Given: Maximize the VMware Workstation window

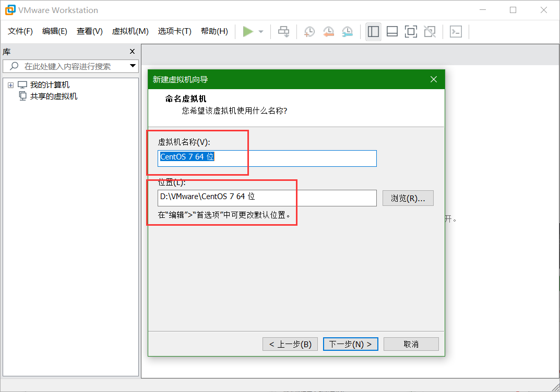Looking at the screenshot, I should tap(513, 10).
